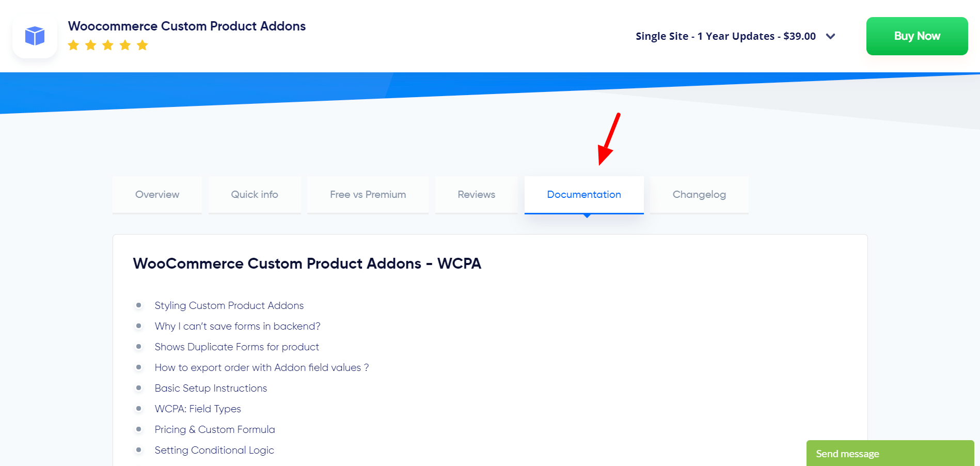View the Changelog tab
The image size is (980, 466).
tap(699, 195)
